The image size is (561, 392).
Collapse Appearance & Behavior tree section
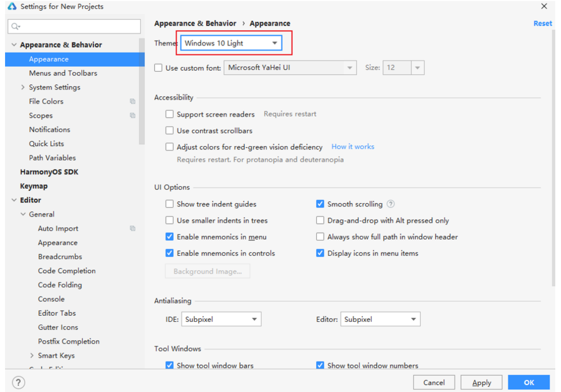(x=14, y=44)
